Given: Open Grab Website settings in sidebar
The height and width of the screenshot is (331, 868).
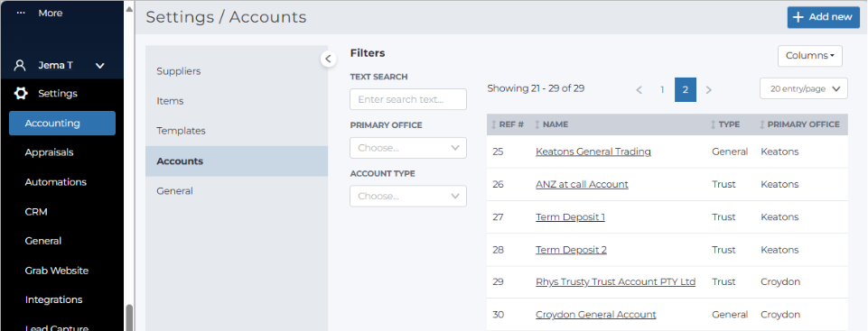Looking at the screenshot, I should [x=57, y=271].
